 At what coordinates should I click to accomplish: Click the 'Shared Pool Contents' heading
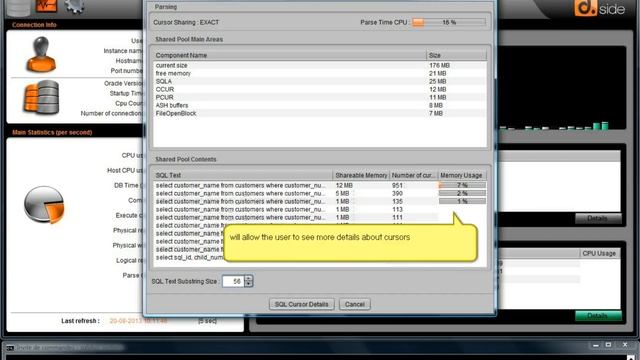click(x=186, y=159)
